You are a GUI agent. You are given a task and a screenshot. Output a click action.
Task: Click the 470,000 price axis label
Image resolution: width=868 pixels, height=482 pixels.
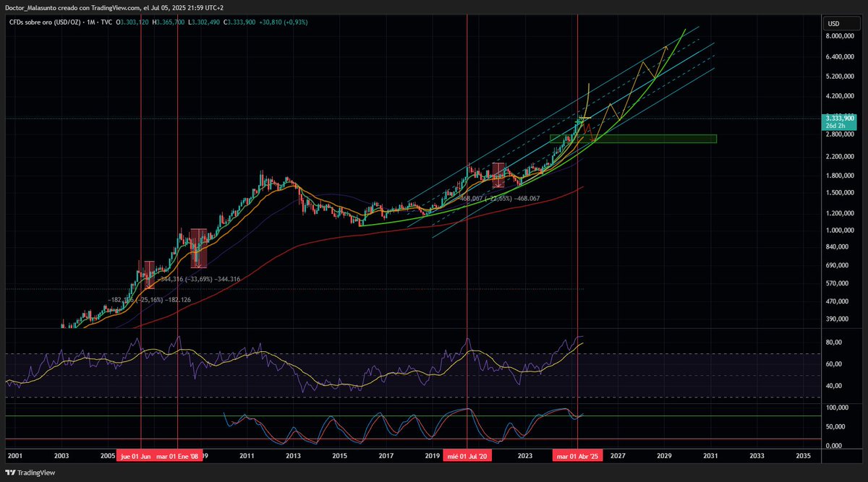point(838,302)
